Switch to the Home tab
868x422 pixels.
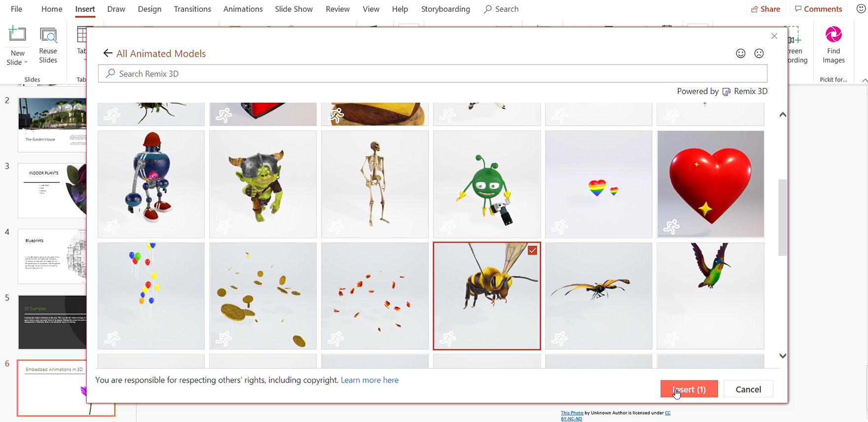[x=52, y=9]
